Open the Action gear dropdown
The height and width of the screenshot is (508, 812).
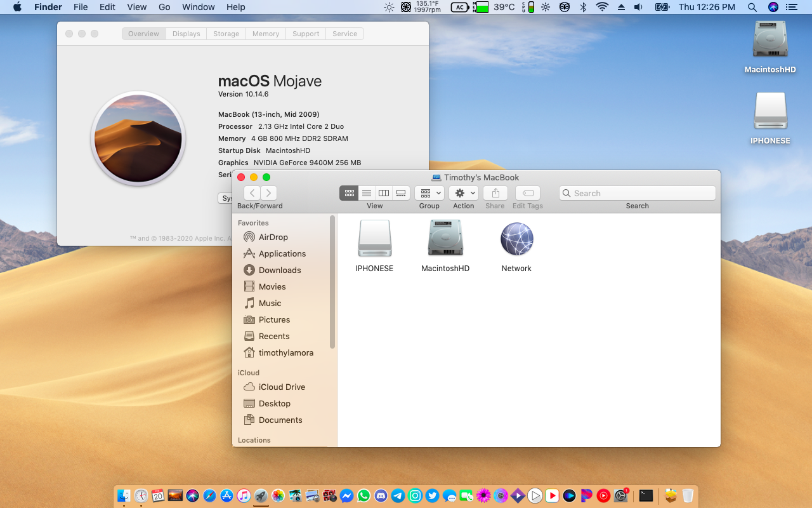click(x=464, y=193)
